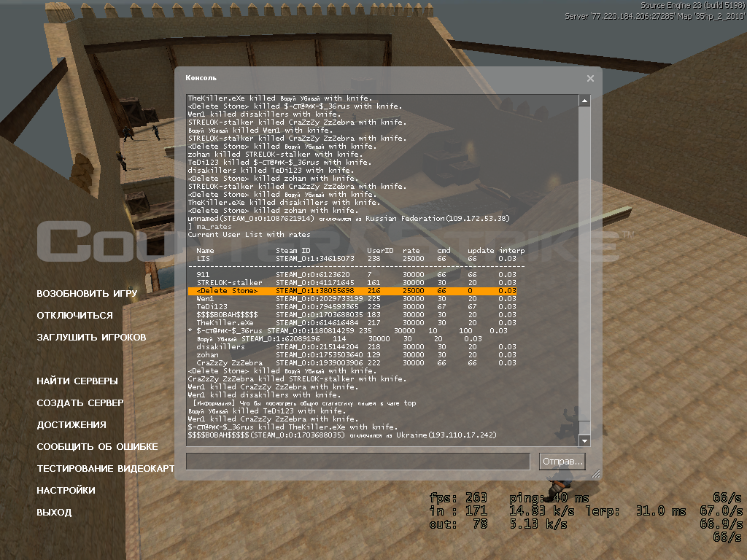The width and height of the screenshot is (747, 560).
Task: Click the "Source Engine 23 (build 5198)" text
Action: tap(693, 6)
